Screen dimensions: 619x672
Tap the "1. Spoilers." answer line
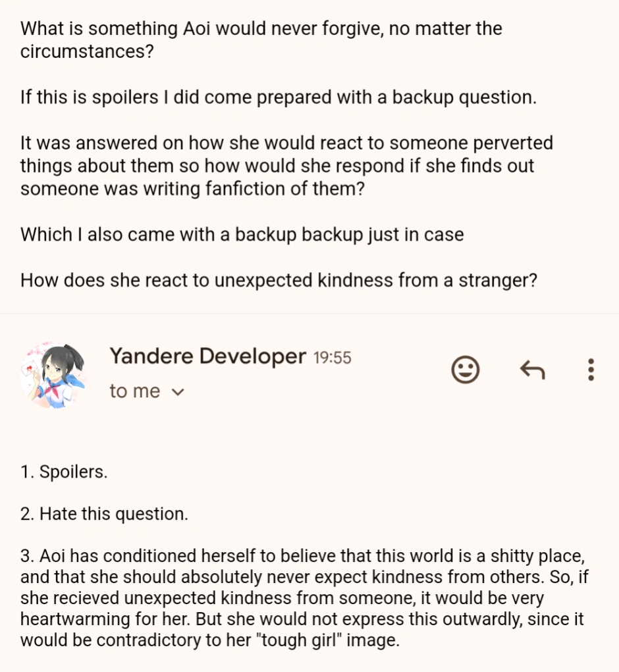tap(63, 472)
